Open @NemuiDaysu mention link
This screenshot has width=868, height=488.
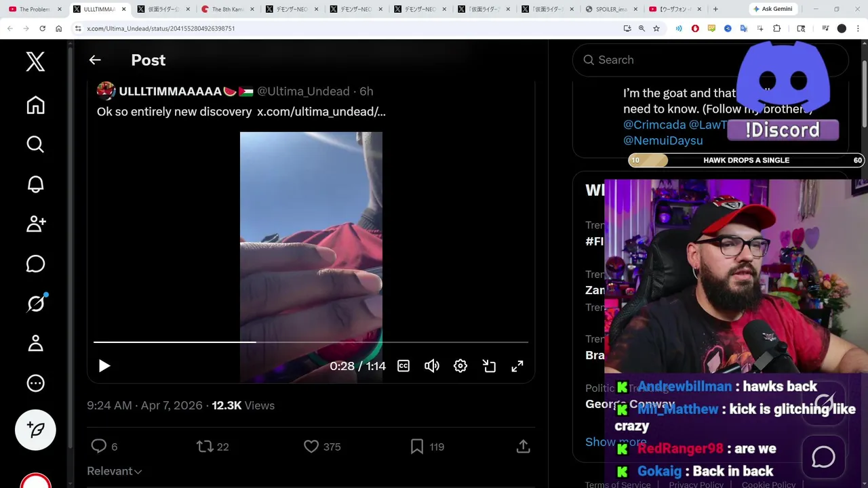tap(663, 140)
